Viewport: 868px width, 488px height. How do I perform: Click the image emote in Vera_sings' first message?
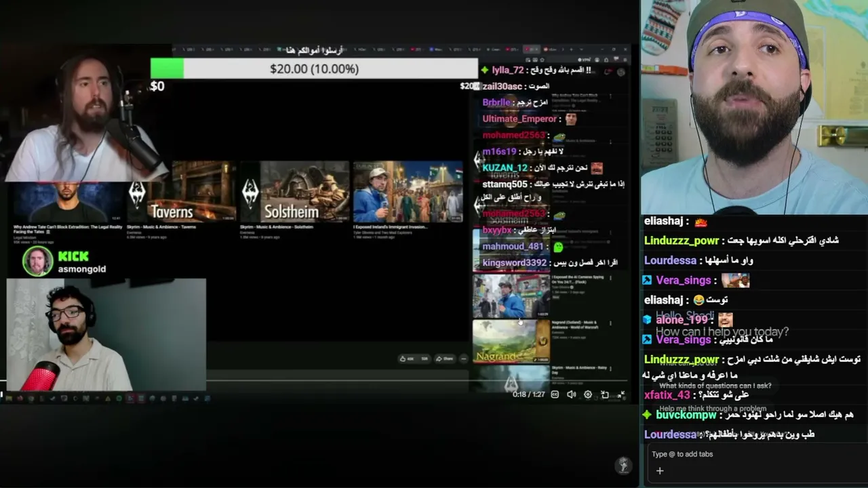[x=735, y=280]
